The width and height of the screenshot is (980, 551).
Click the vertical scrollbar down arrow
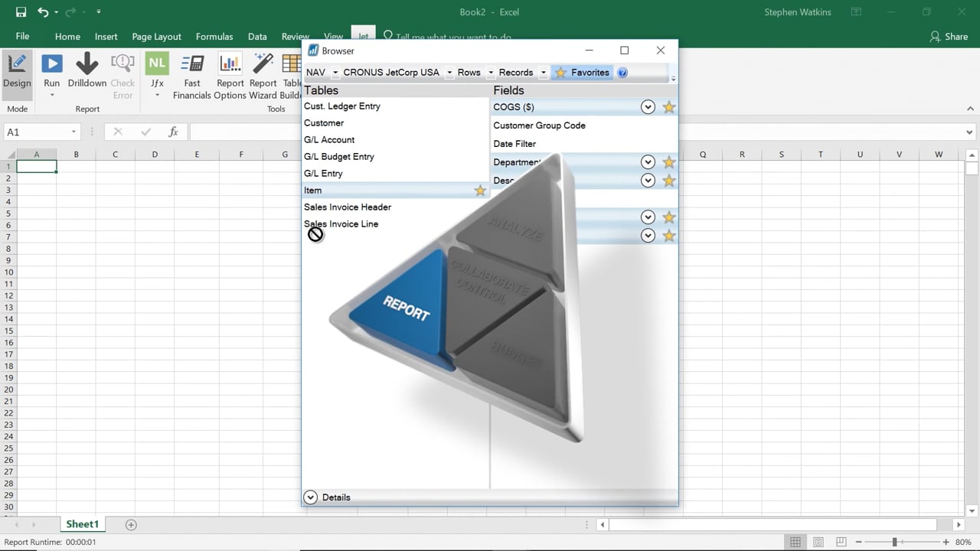[x=972, y=511]
